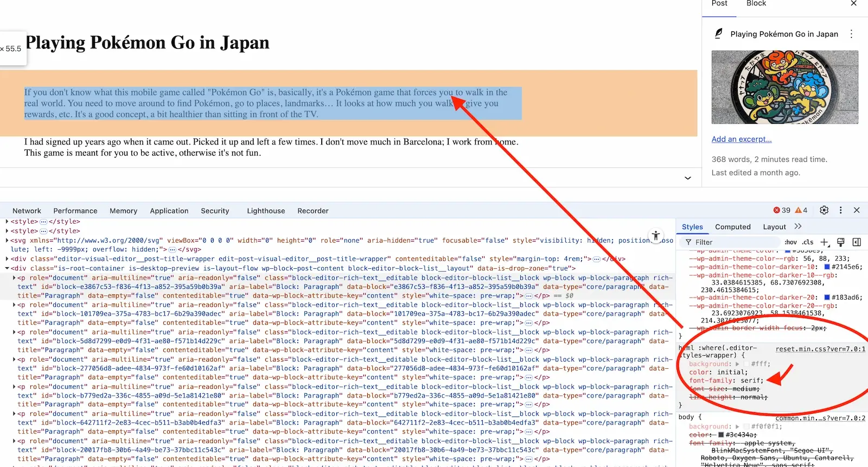The width and height of the screenshot is (868, 467).
Task: Toggle the chevron below the editor canvas
Action: 688,178
